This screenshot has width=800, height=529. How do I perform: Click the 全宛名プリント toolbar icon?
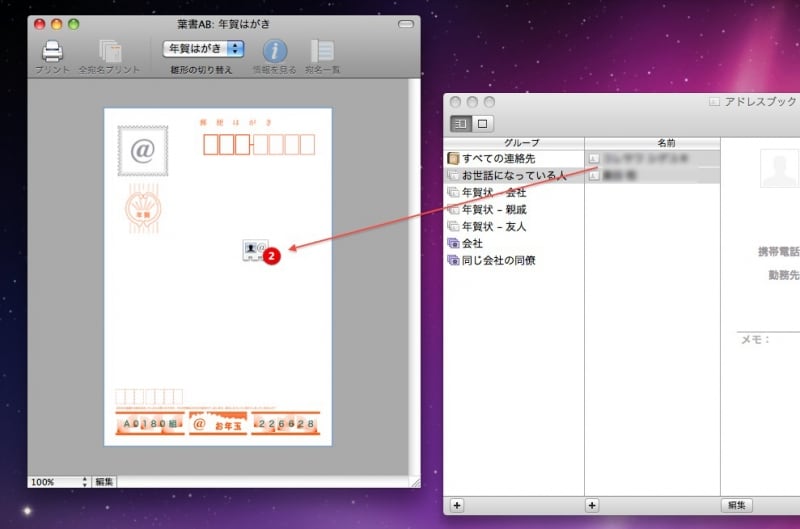click(110, 51)
